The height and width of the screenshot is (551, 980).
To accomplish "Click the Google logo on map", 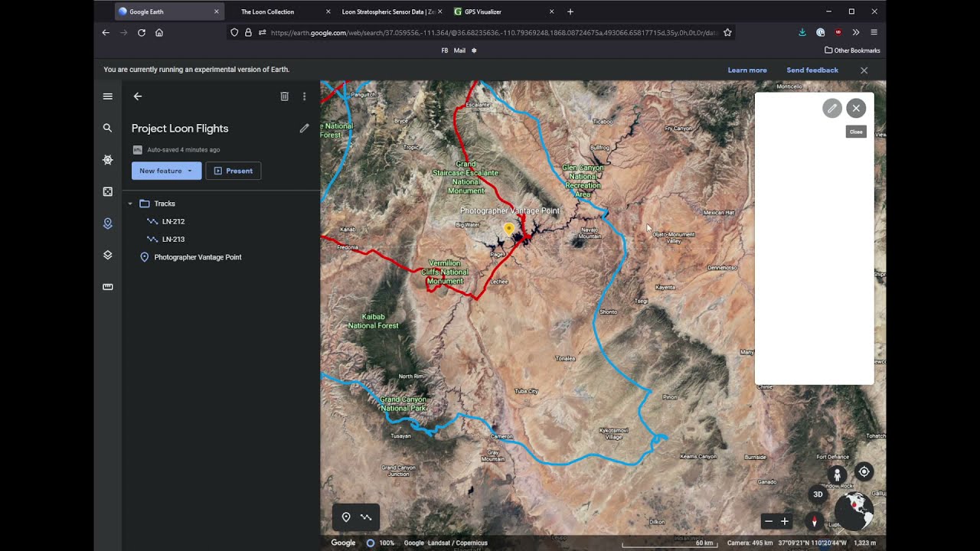I will [343, 543].
